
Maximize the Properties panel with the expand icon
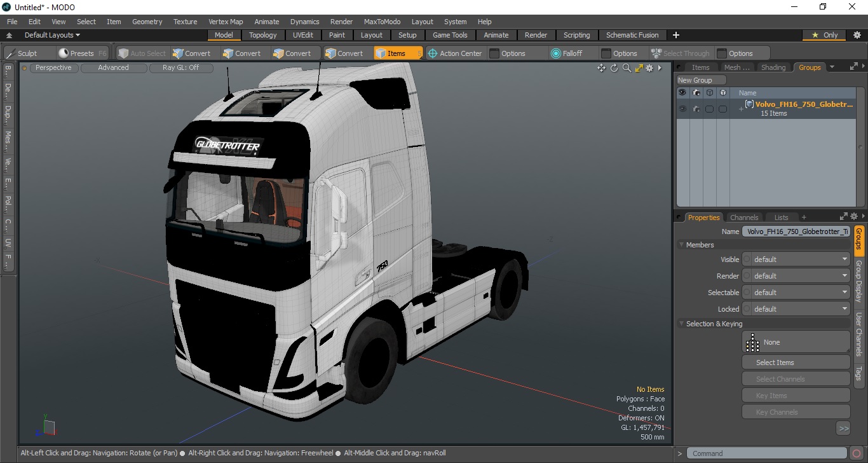pyautogui.click(x=844, y=217)
